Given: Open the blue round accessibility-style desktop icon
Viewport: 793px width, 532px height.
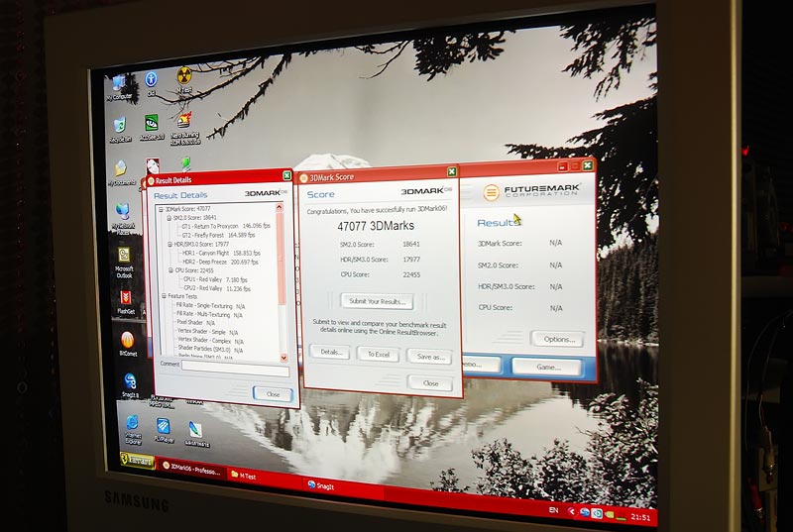Looking at the screenshot, I should [151, 84].
